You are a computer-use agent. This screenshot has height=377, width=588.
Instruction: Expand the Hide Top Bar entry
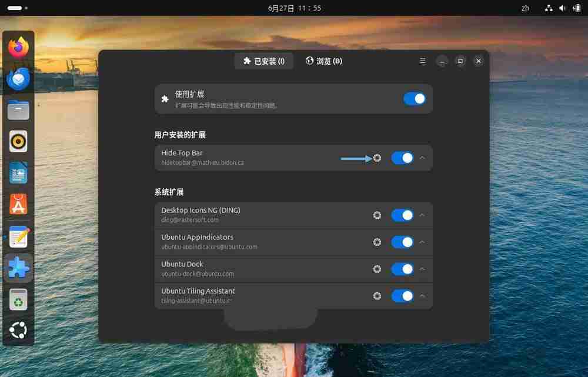pyautogui.click(x=422, y=158)
